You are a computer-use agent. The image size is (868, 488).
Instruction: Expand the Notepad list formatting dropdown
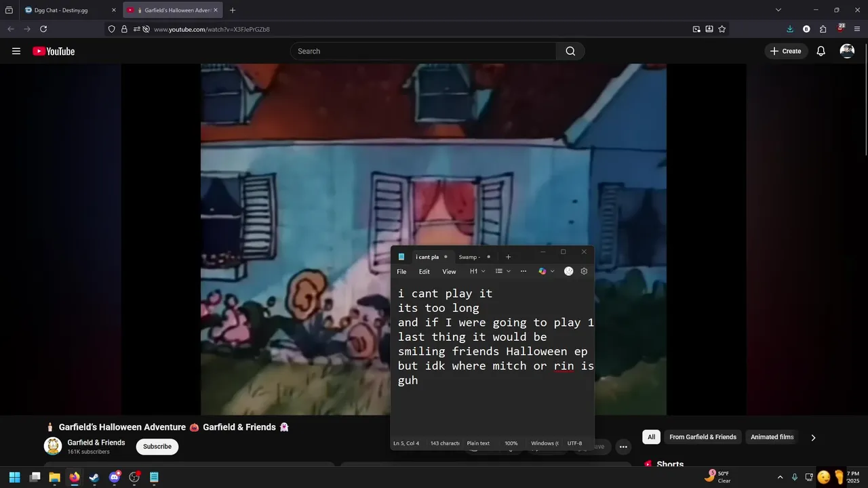(x=502, y=271)
